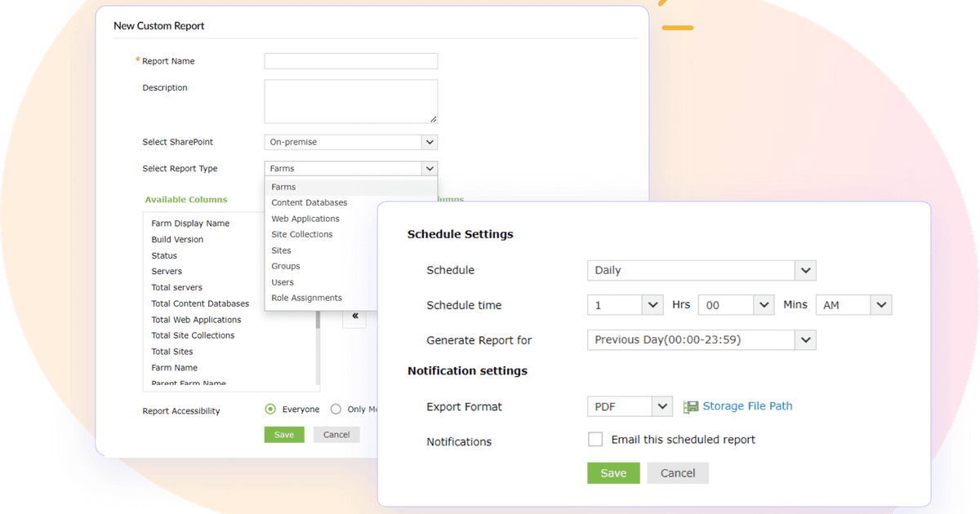Open the Select Report Type dropdown
980x514 pixels.
click(x=351, y=169)
